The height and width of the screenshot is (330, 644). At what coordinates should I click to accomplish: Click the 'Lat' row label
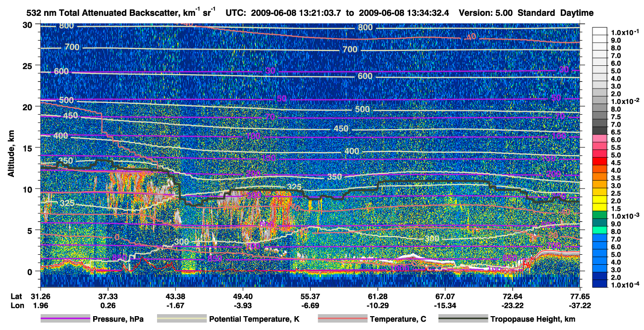[x=17, y=296]
